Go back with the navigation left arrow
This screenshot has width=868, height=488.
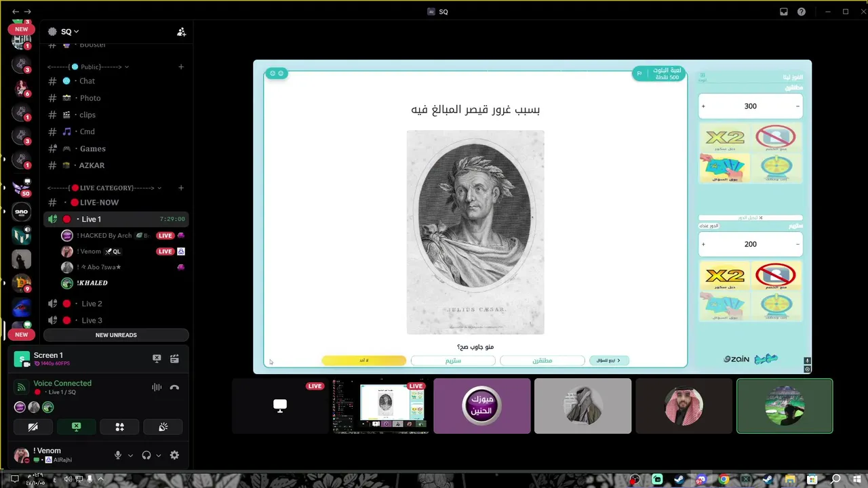tap(16, 12)
